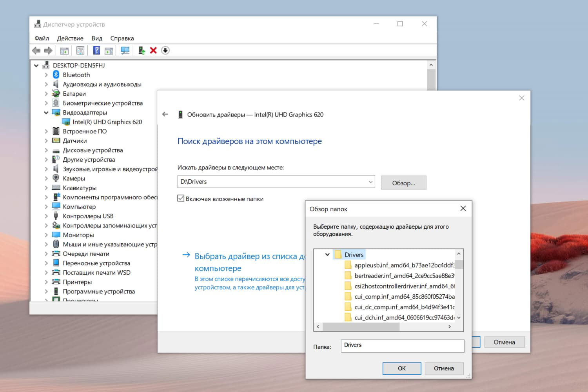This screenshot has width=588, height=392.
Task: Select the Биометрические устройства fingerprint icon
Action: tap(56, 103)
